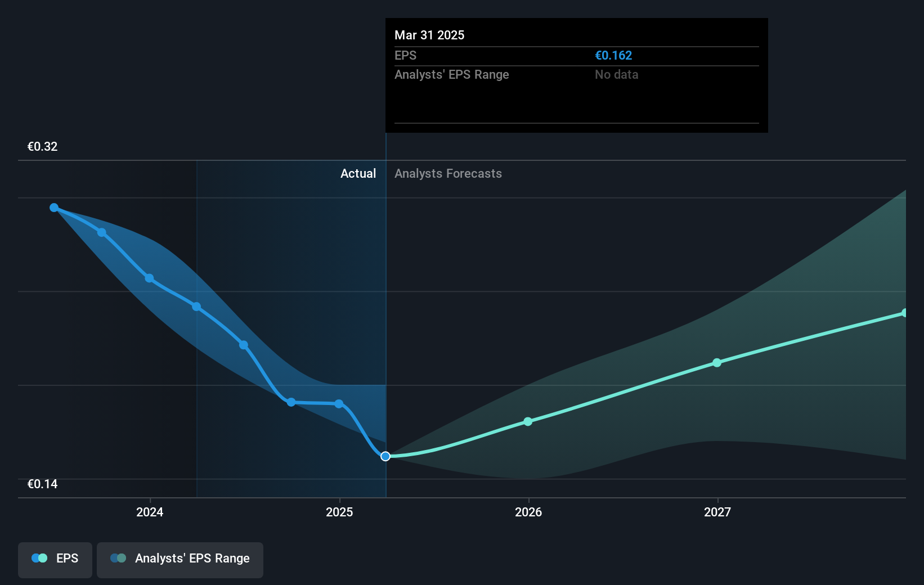Click the 2027 x-axis label
924x585 pixels.
717,512
